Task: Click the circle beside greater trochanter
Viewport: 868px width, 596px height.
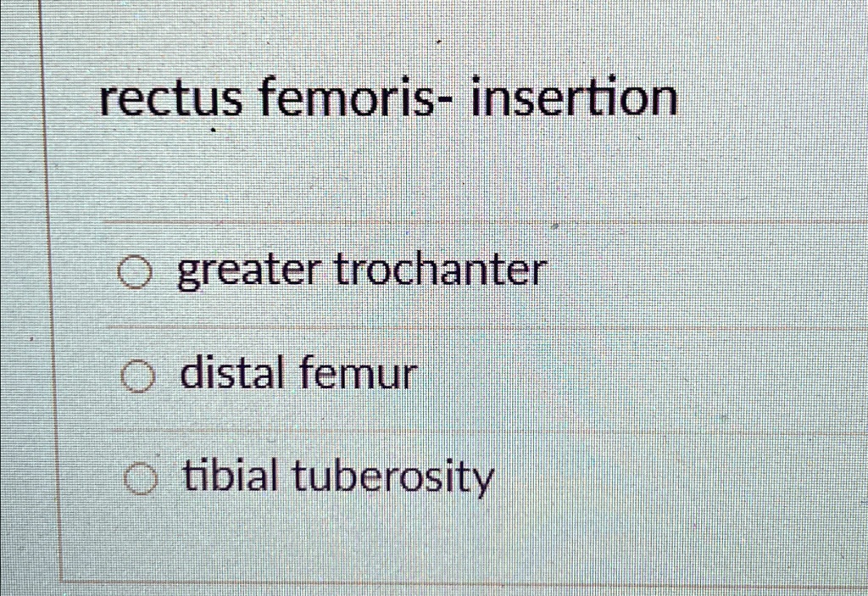Action: [x=138, y=270]
